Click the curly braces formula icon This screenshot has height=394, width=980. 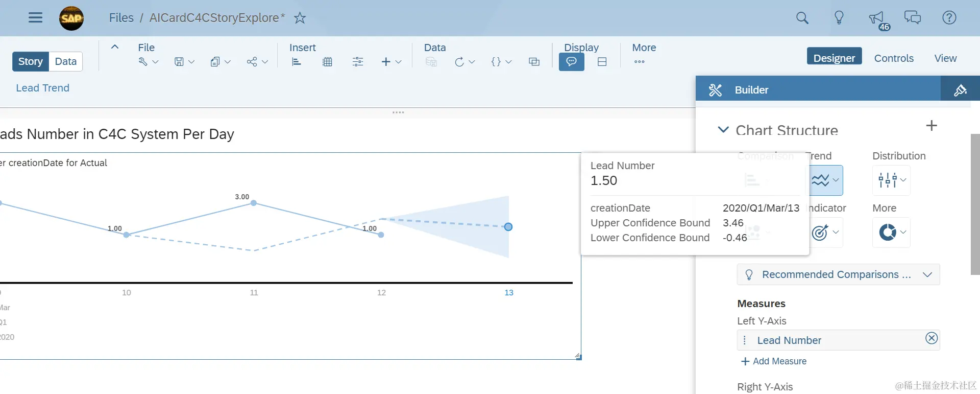click(x=496, y=62)
